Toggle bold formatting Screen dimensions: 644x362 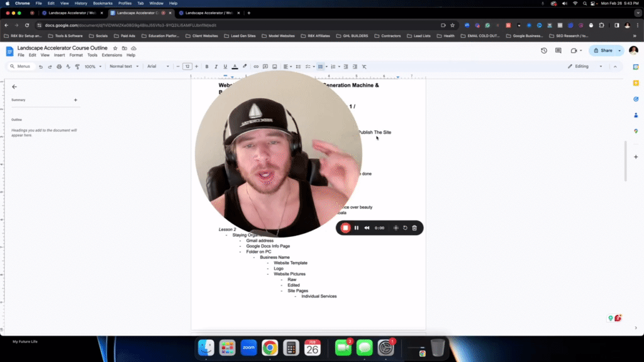click(x=207, y=66)
